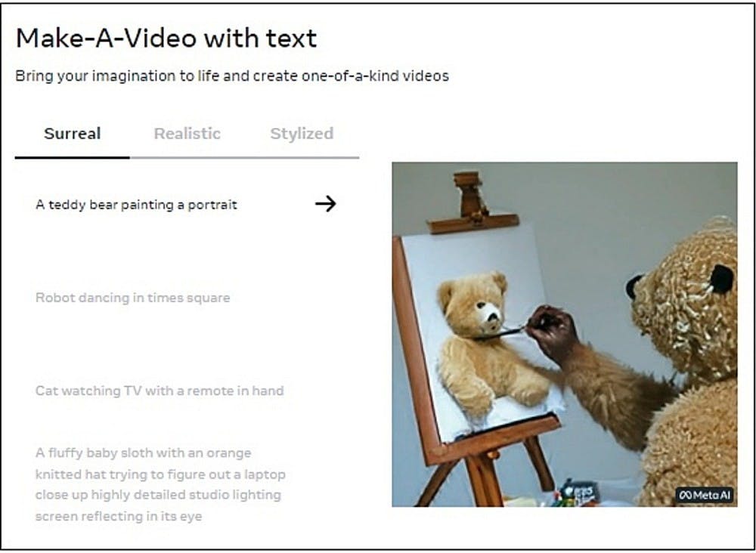This screenshot has height=553, width=756.
Task: Choose 'A teddy bear painting a portrait' prompt
Action: (136, 205)
